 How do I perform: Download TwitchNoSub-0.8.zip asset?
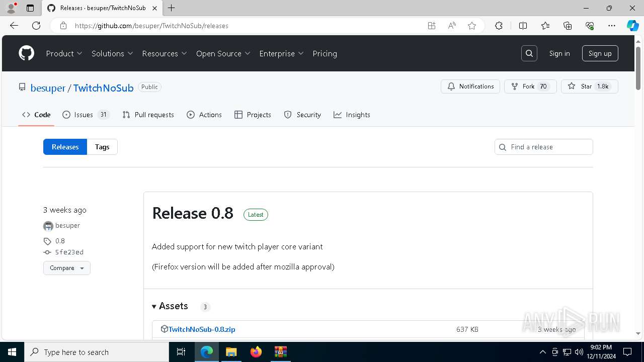click(202, 329)
